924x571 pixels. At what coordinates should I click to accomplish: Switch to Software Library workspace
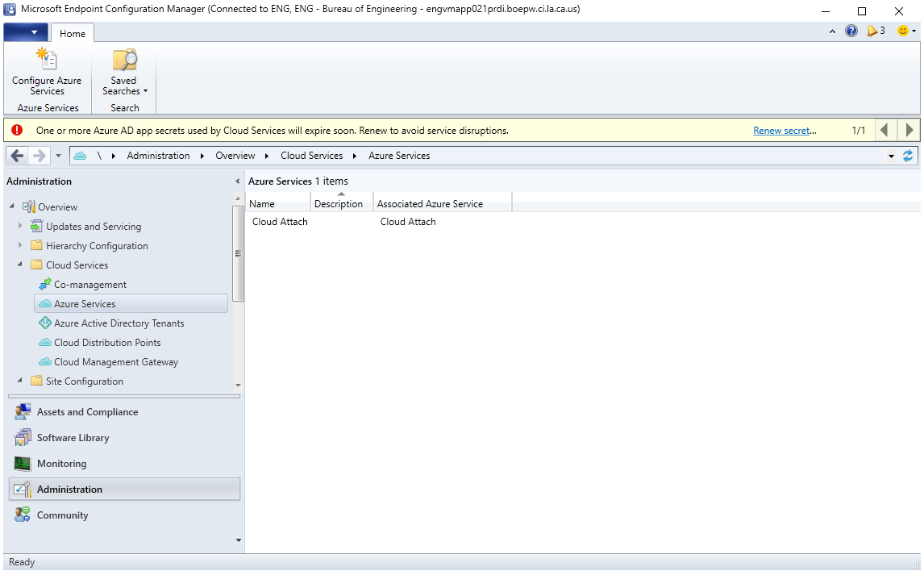click(x=124, y=438)
